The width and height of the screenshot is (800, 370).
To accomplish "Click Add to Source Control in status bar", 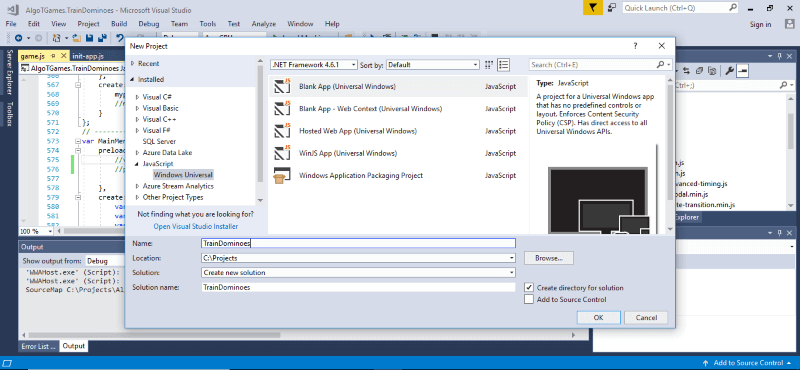I will click(748, 363).
